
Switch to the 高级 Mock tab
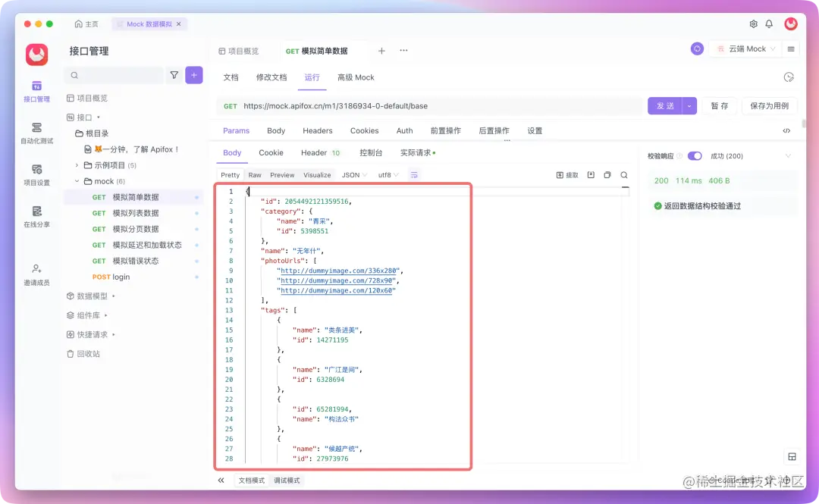point(356,77)
